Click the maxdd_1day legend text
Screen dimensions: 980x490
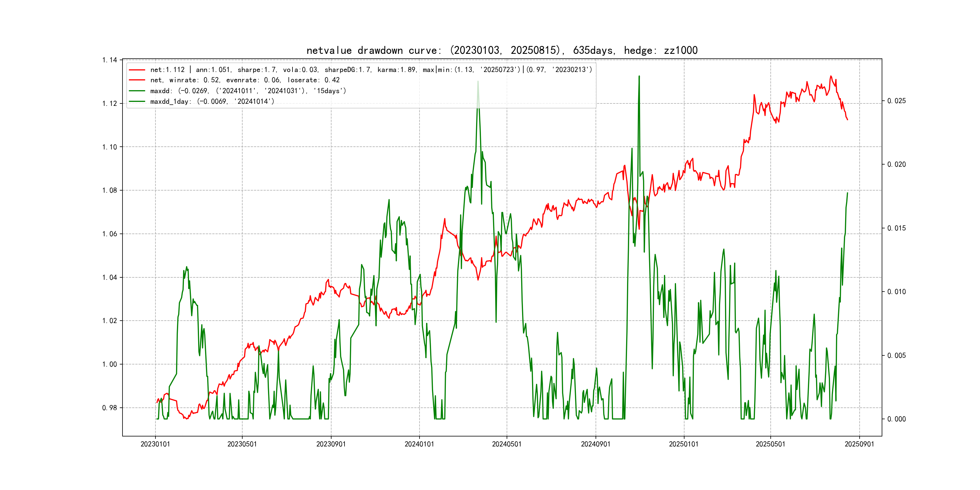(212, 102)
